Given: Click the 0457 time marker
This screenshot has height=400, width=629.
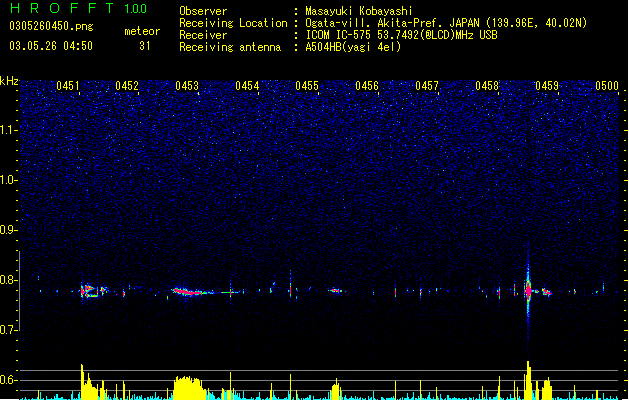Looking at the screenshot, I should 427,86.
